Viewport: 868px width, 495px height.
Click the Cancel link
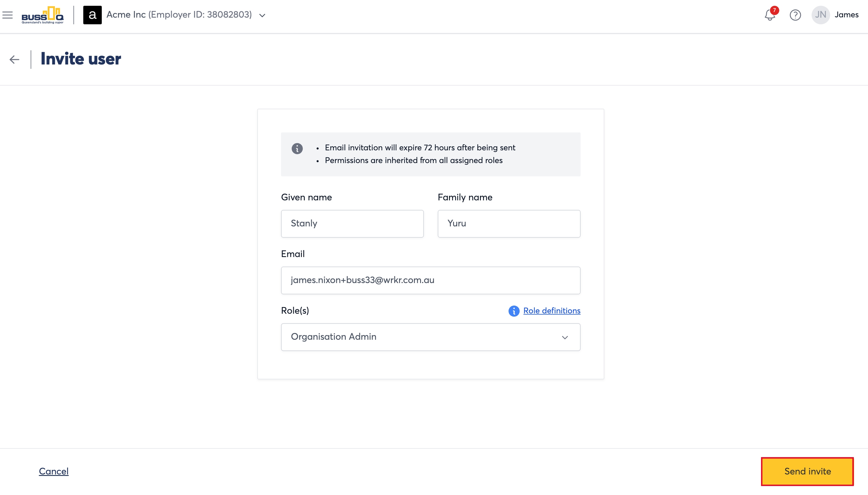coord(54,471)
